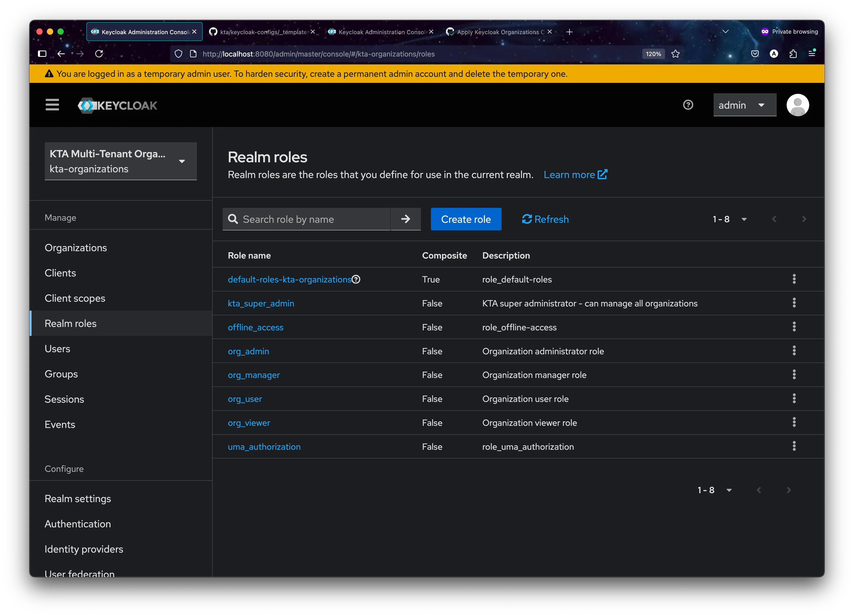Select Organizations in the sidebar
Image resolution: width=854 pixels, height=616 pixels.
pos(76,248)
